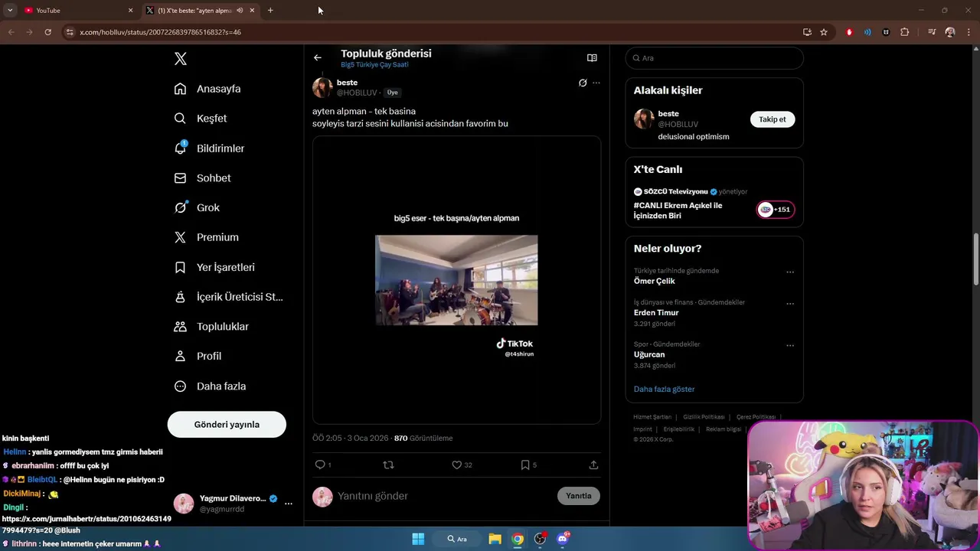Click the +151 listeners badge

pyautogui.click(x=776, y=210)
